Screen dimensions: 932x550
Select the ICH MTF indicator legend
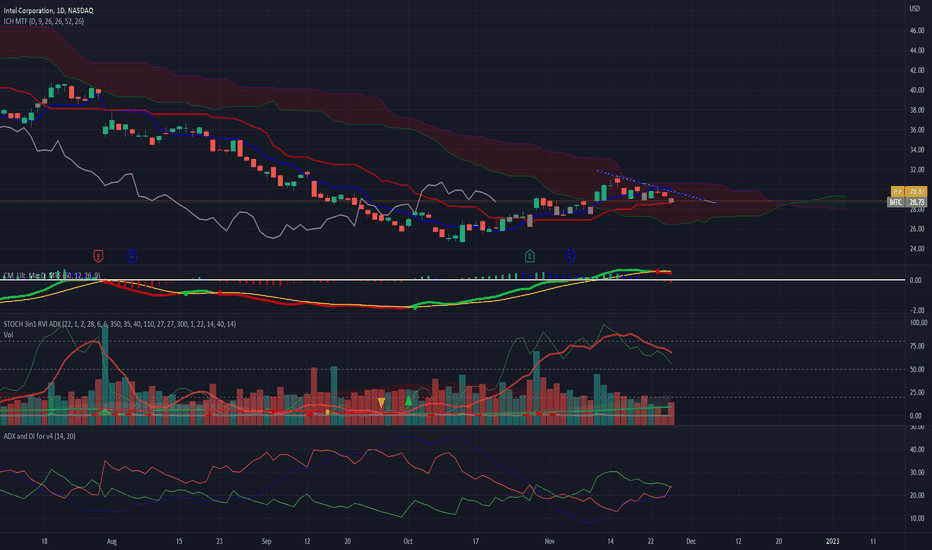click(x=43, y=21)
